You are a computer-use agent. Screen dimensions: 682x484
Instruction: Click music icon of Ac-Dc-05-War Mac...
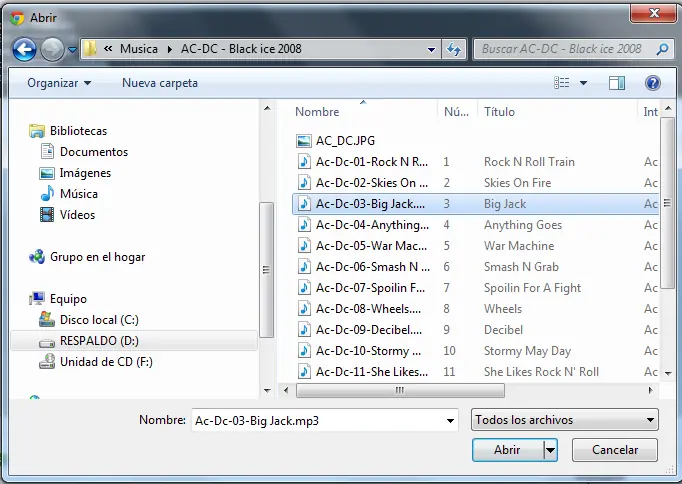tap(304, 245)
